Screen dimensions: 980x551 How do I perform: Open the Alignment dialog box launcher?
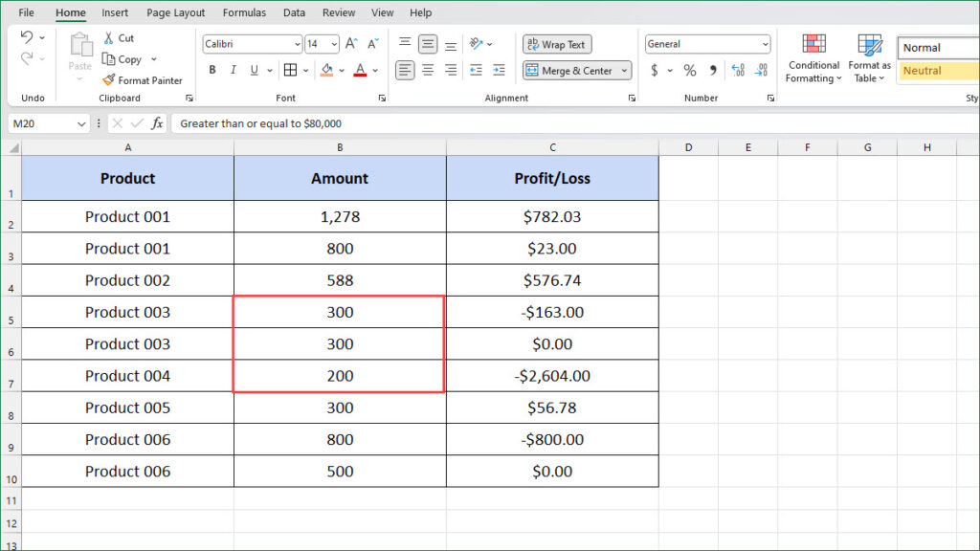coord(631,98)
